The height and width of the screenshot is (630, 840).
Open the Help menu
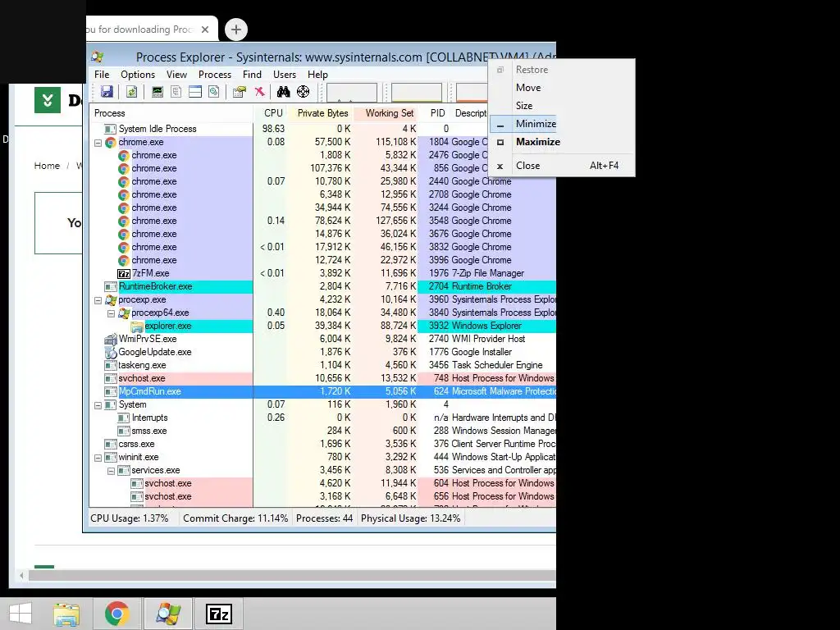pyautogui.click(x=317, y=75)
